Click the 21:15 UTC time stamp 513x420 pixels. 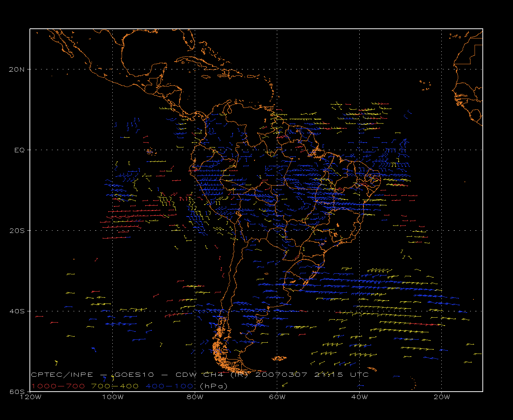point(341,374)
